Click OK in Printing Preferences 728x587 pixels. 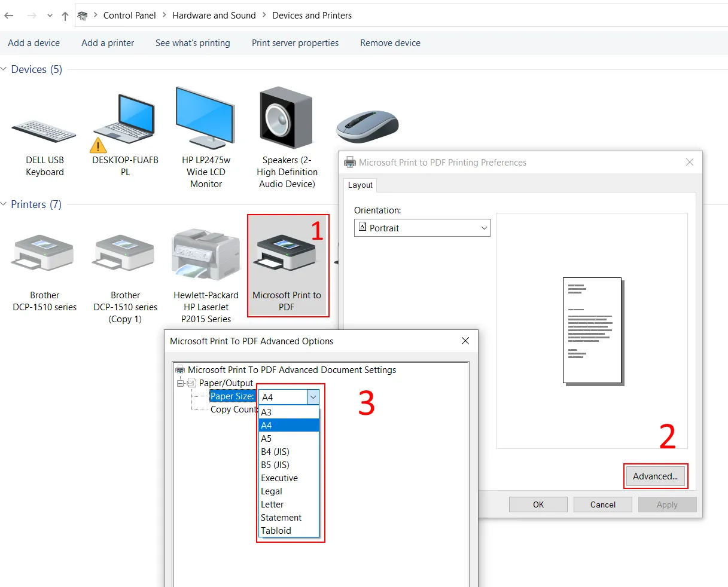pyautogui.click(x=538, y=505)
